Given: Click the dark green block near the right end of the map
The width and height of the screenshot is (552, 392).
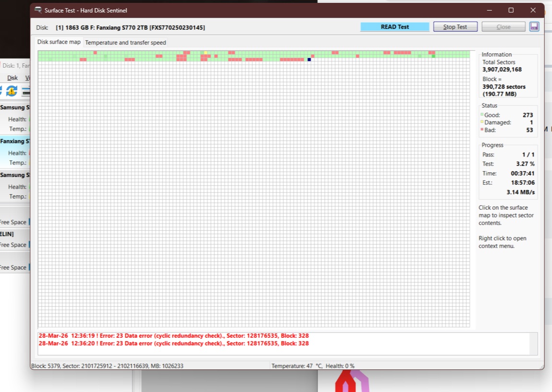Looking at the screenshot, I should click(x=434, y=56).
